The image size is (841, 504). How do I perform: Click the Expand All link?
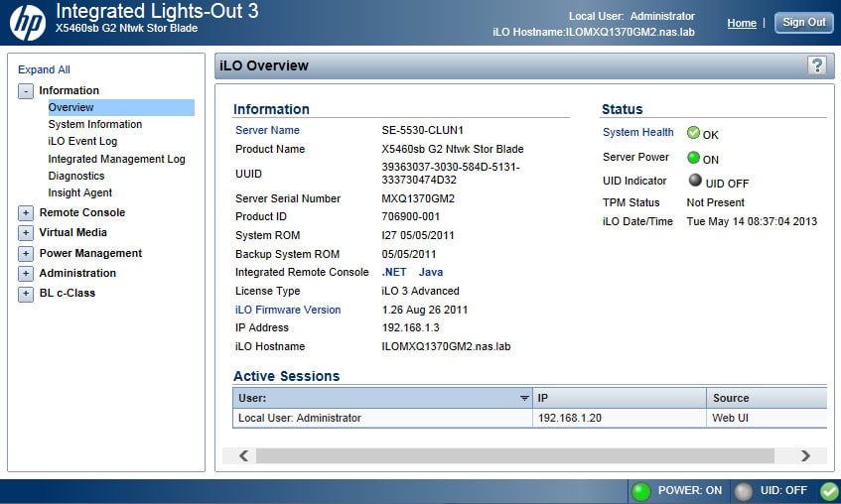click(44, 69)
